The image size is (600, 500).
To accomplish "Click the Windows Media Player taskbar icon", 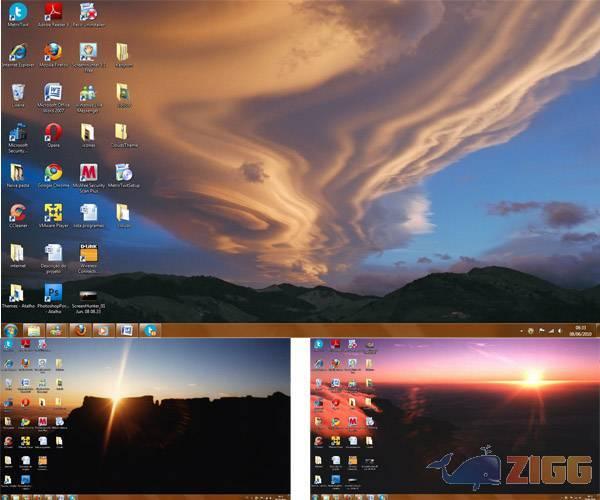I will point(102,329).
